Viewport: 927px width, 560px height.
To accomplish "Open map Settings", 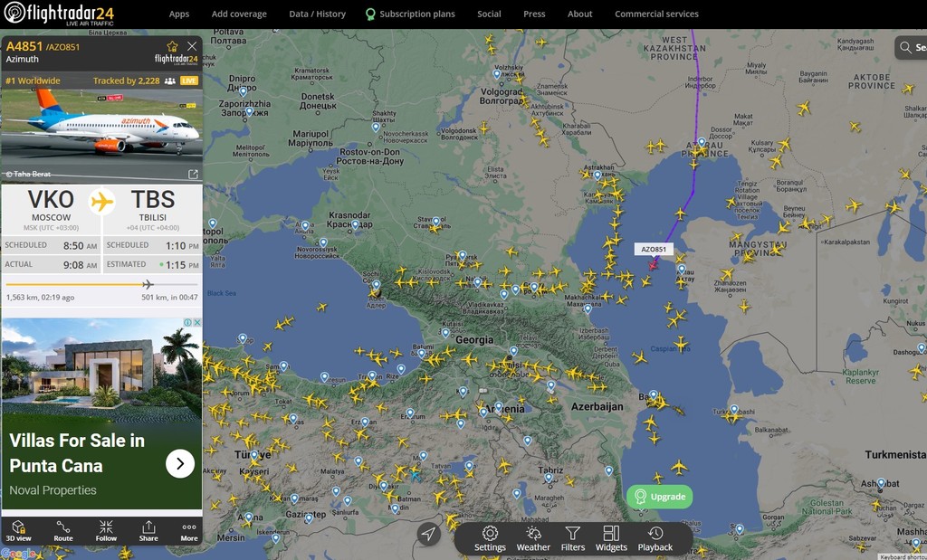I will point(490,538).
